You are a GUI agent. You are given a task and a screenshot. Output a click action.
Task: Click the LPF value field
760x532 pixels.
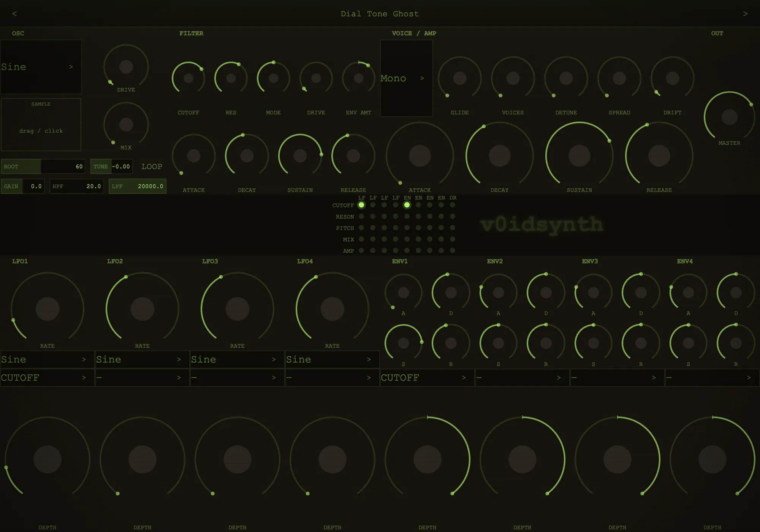[x=138, y=186]
